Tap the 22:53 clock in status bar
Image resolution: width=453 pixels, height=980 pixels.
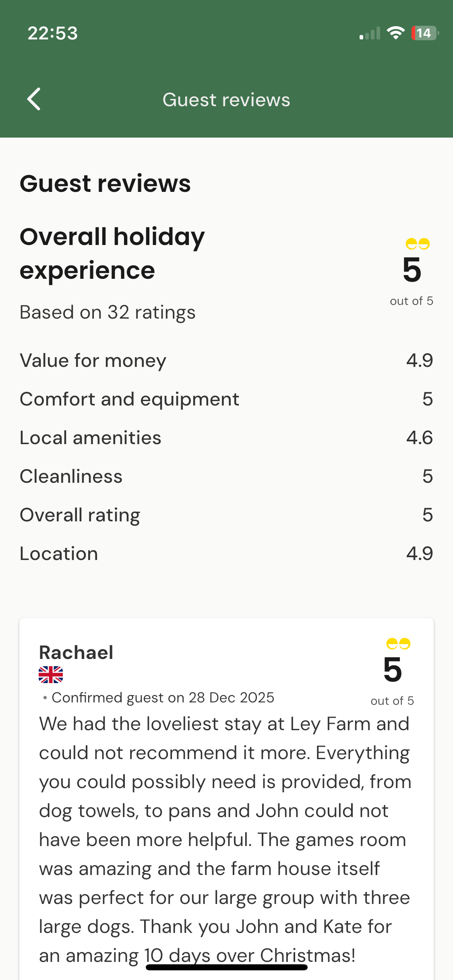click(x=52, y=33)
